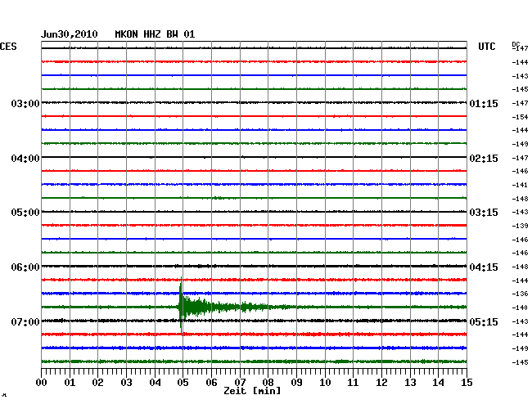532x404 pixels.
Task: Click the 03:15 UTC time label
Action: point(484,213)
